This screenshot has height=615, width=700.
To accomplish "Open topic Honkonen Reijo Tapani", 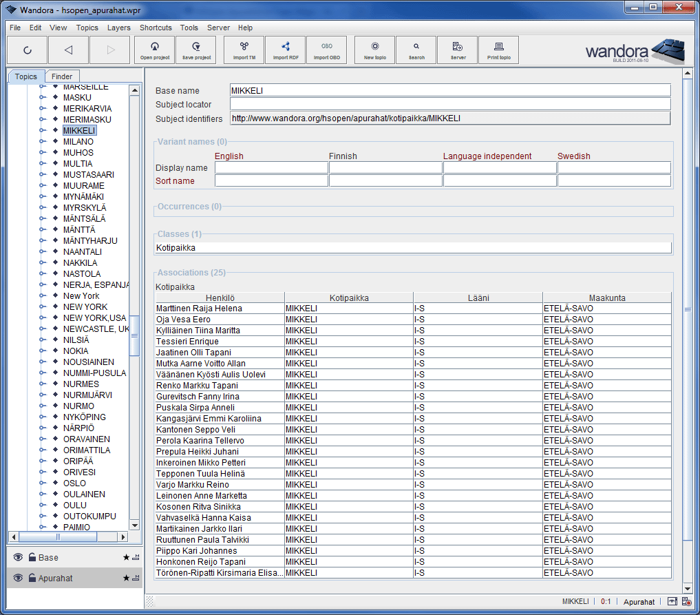I will pos(201,561).
